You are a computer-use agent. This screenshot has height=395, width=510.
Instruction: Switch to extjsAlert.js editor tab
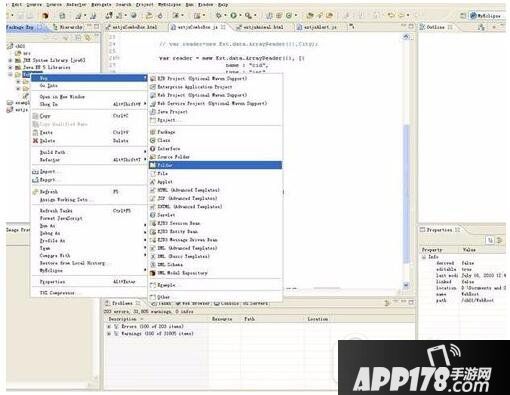coord(317,27)
